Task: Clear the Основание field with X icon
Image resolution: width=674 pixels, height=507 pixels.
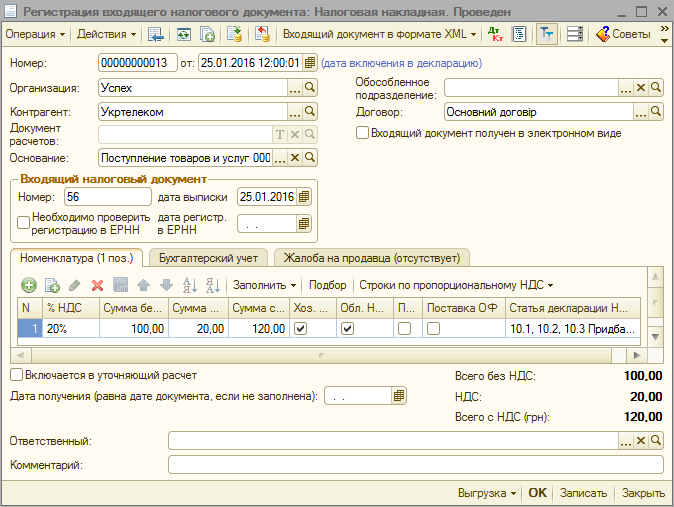Action: coord(295,157)
